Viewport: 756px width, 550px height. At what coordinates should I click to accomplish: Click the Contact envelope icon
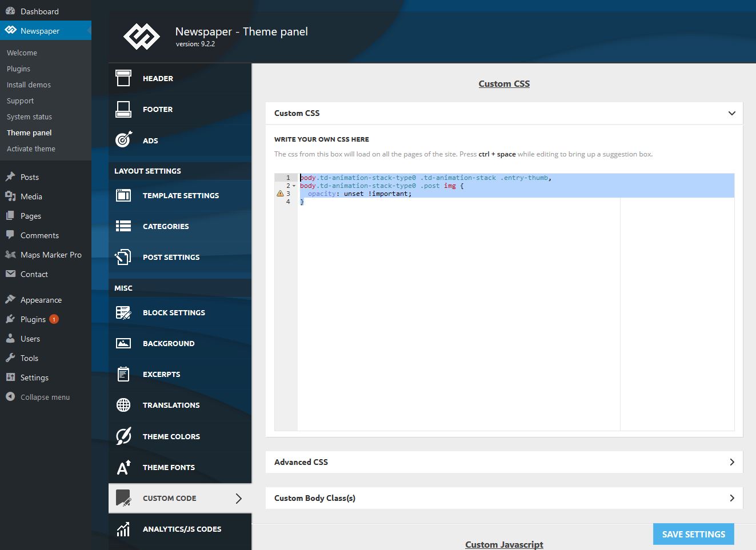[x=10, y=274]
